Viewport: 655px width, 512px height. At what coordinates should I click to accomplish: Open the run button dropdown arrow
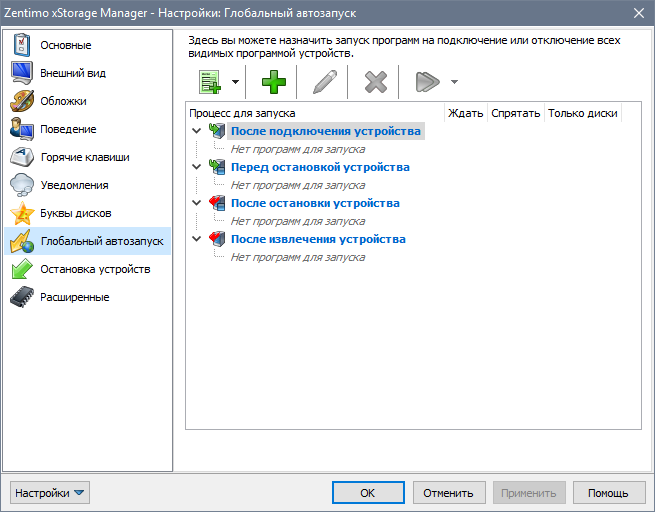point(454,82)
